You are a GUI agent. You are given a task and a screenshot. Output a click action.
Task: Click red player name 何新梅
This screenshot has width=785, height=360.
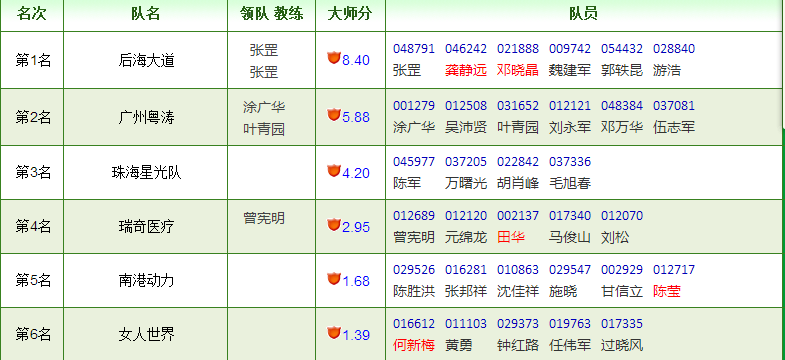pyautogui.click(x=414, y=345)
